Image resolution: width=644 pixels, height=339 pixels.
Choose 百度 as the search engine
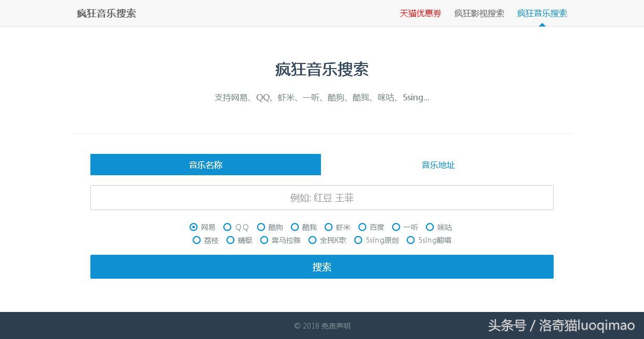pyautogui.click(x=362, y=227)
